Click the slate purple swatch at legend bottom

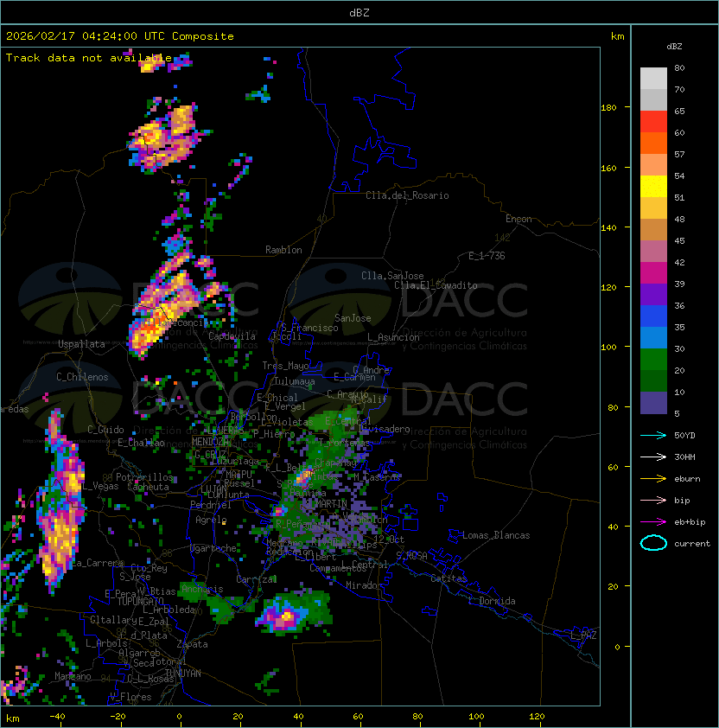pyautogui.click(x=653, y=403)
